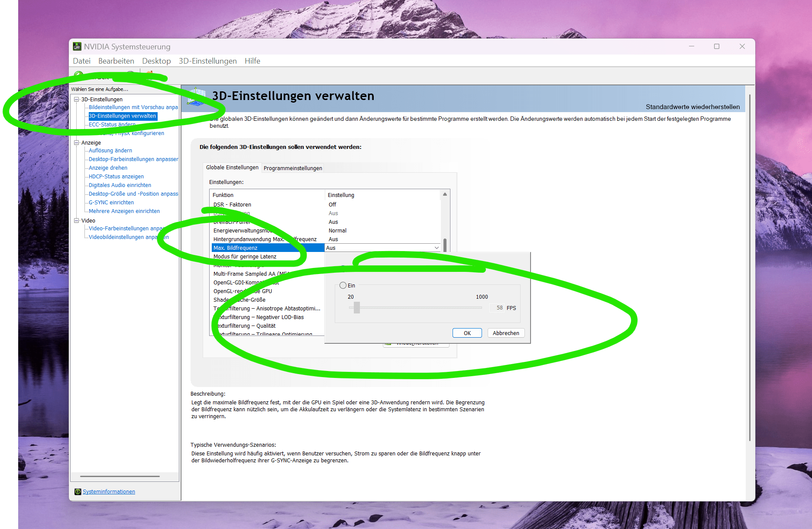Click the Funktion column header
The image size is (812, 529).
tap(267, 195)
